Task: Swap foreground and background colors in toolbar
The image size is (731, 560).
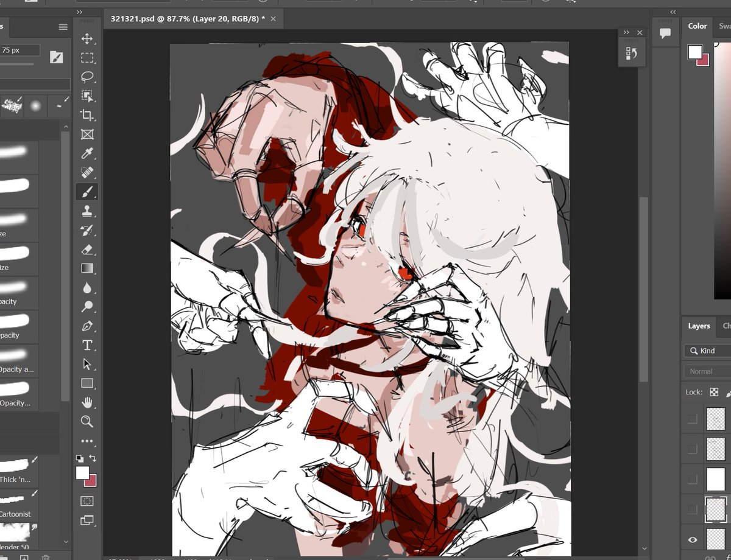Action: (93, 458)
